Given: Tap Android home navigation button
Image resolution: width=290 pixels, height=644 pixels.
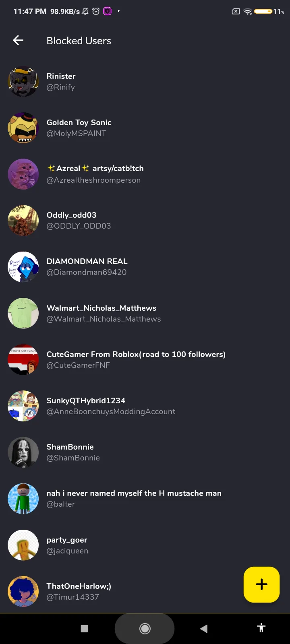Looking at the screenshot, I should [x=145, y=628].
